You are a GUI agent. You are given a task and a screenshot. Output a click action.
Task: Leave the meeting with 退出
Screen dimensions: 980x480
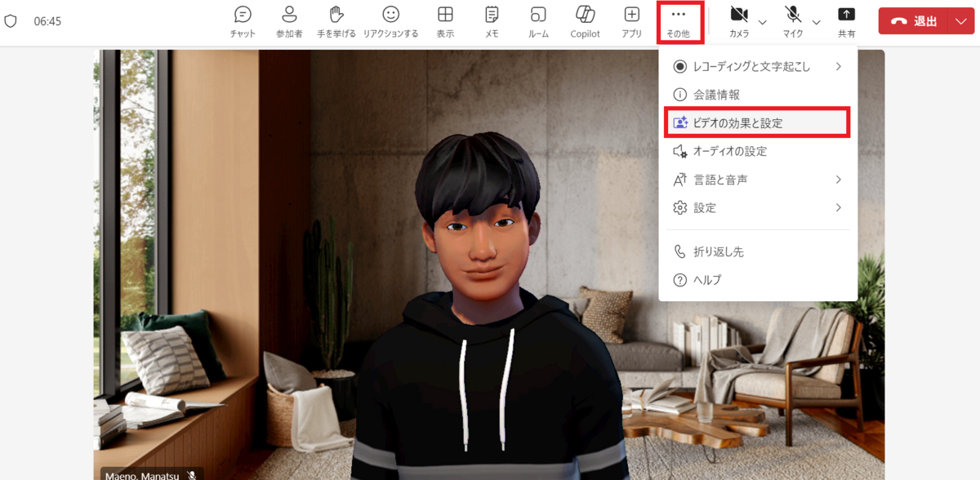[x=914, y=21]
